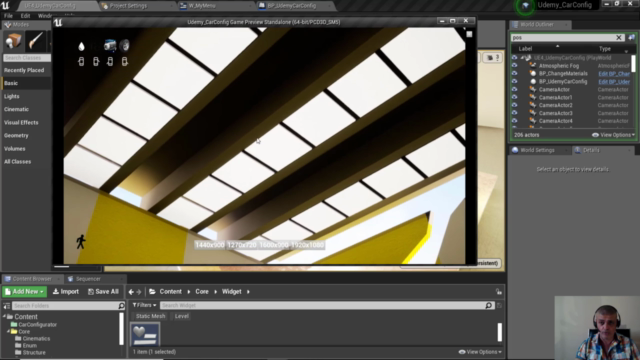Expand the arrow after Widget breadcrumb
Image resolution: width=640 pixels, height=360 pixels.
pos(248,292)
